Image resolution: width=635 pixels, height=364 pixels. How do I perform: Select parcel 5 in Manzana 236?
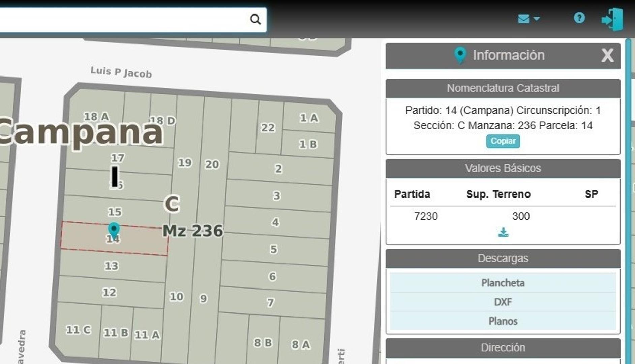click(x=274, y=249)
